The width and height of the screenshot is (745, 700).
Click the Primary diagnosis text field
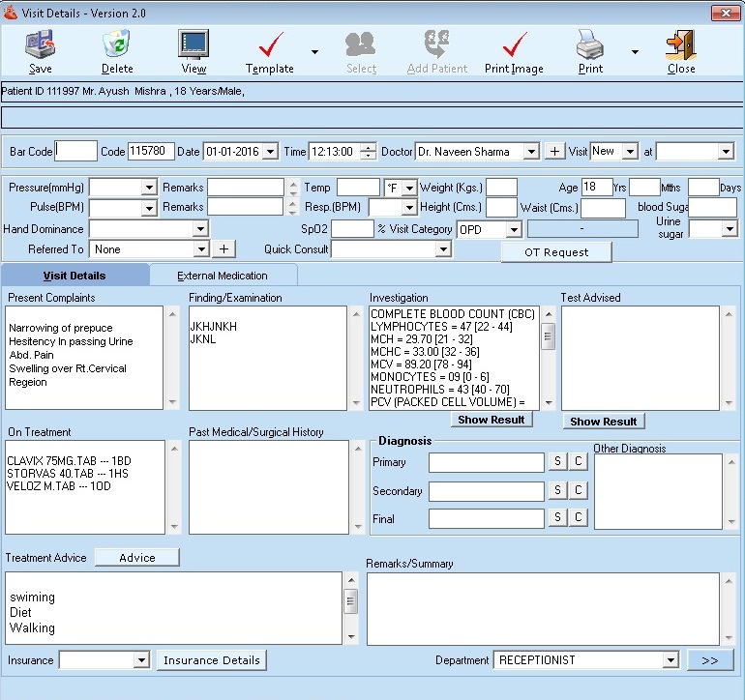pyautogui.click(x=487, y=462)
